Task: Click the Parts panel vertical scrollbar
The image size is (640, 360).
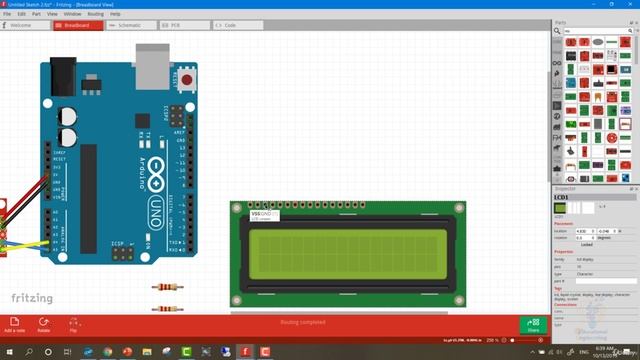Action: (636, 49)
